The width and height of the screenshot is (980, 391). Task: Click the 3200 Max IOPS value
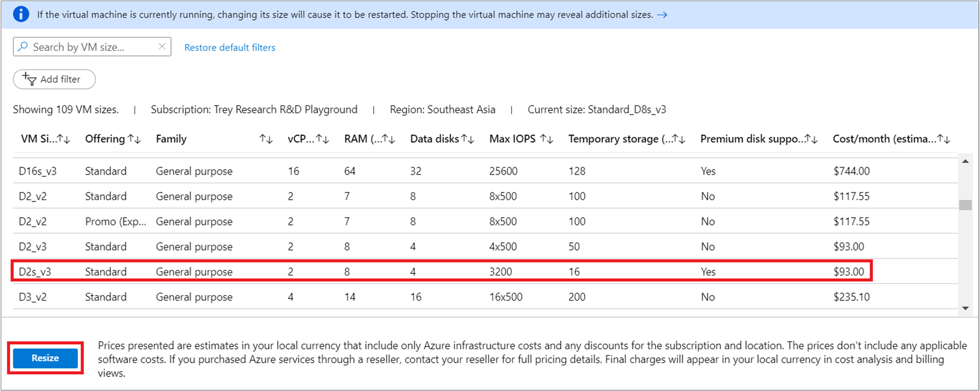point(501,272)
